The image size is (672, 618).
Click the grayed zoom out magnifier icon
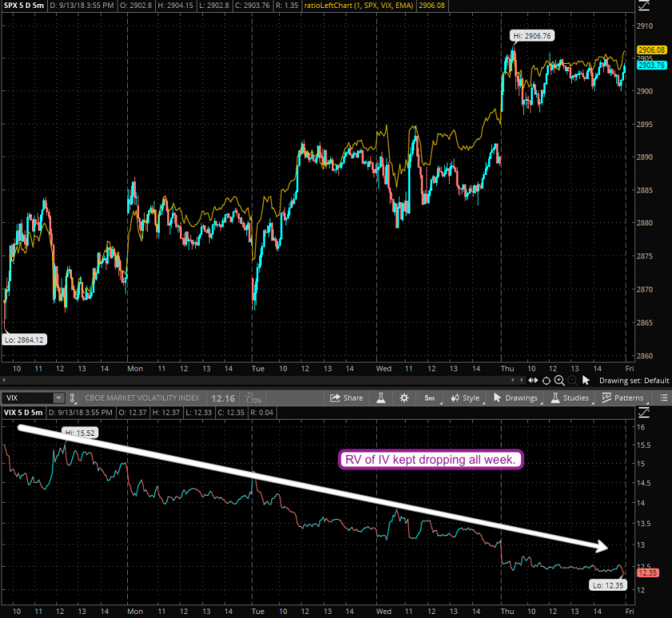click(x=571, y=381)
